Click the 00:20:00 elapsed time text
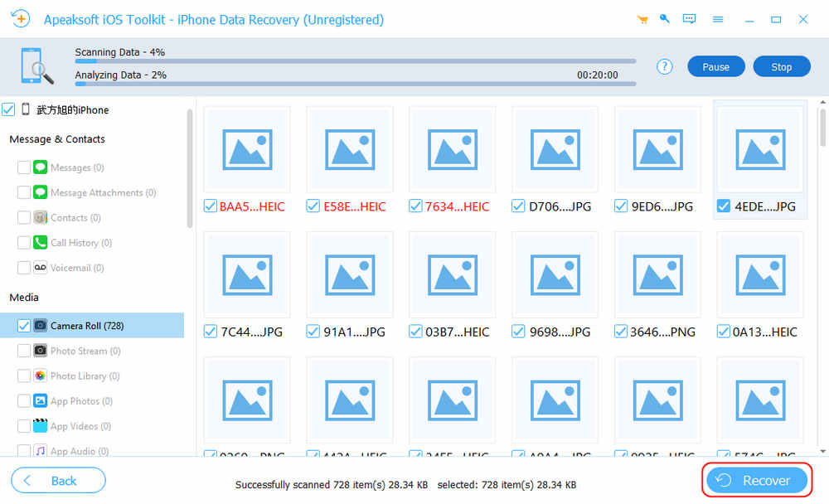829x504 pixels. [598, 75]
